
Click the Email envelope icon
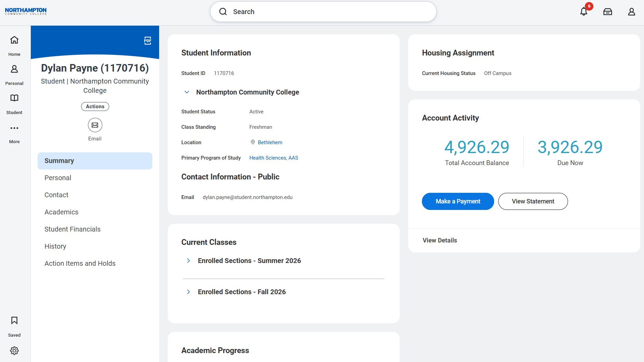95,125
